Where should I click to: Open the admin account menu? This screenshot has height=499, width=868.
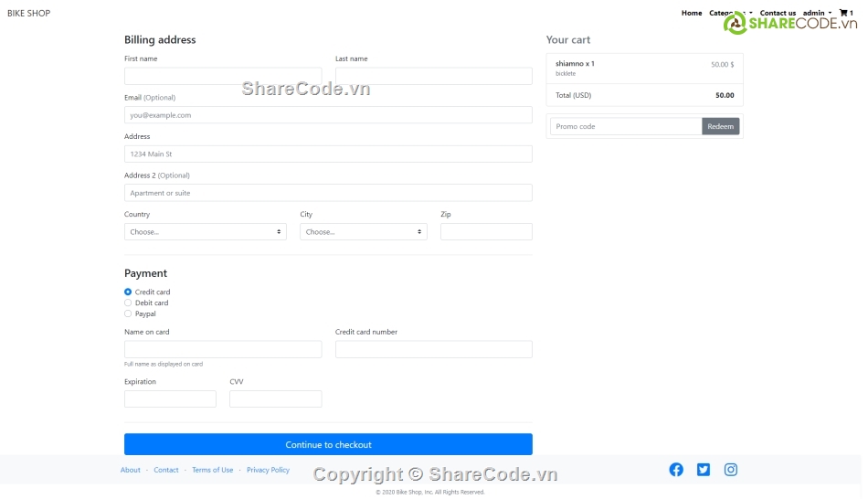[816, 13]
